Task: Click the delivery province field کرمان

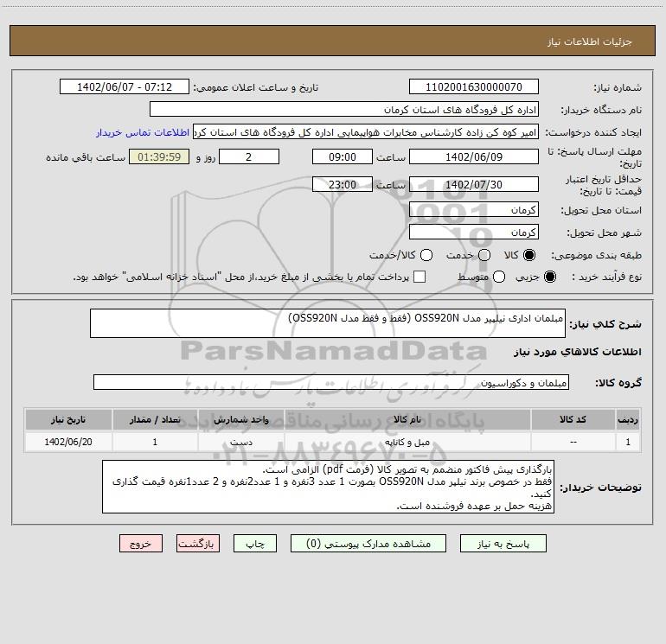Action: click(474, 209)
